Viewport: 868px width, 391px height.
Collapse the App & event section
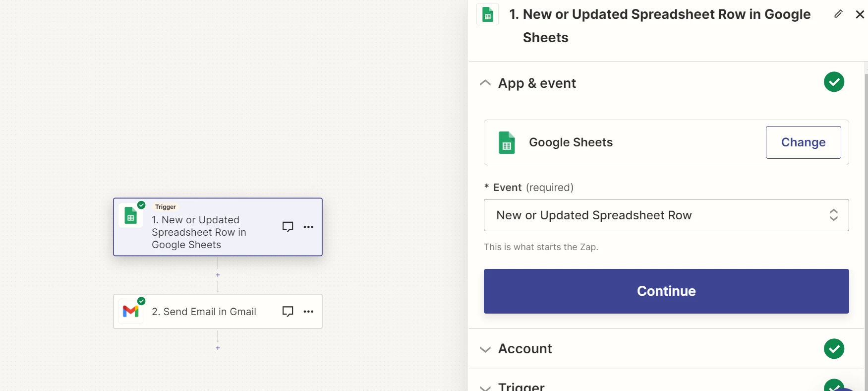(485, 83)
